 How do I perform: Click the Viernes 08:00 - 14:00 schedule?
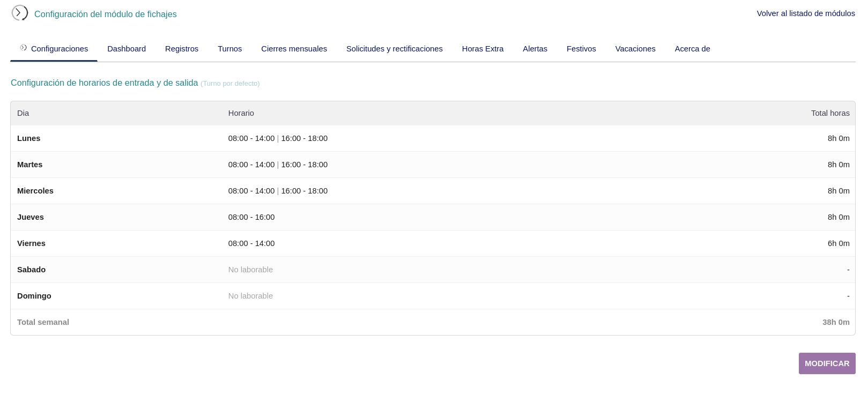point(251,243)
